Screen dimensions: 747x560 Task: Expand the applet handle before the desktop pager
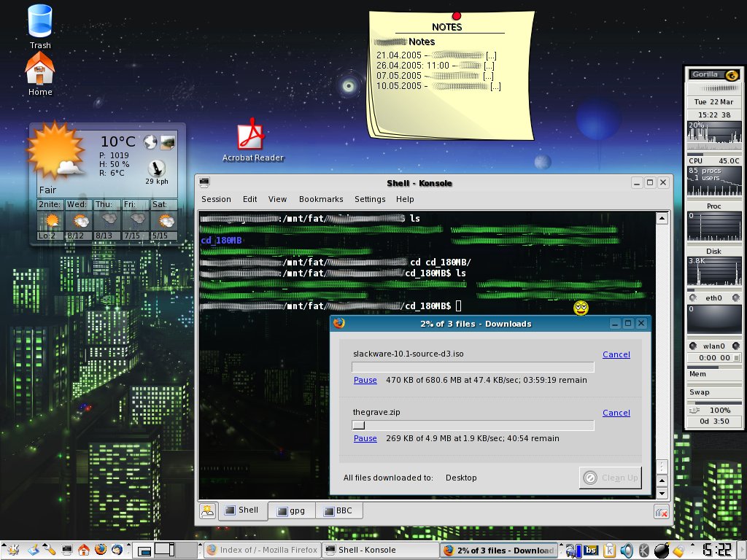pos(130,545)
